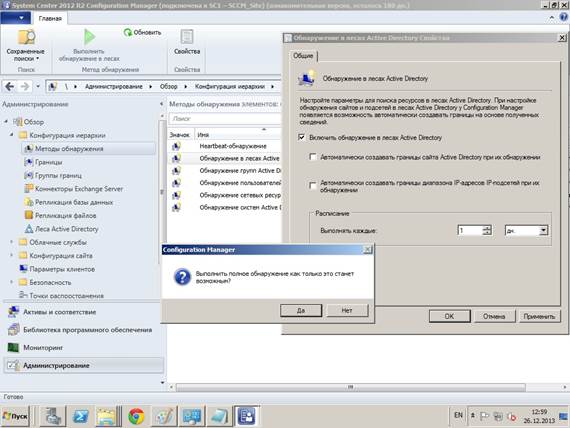Screen dimensions: 570x428
Task: Click Отмена in properties dialog
Action: point(494,316)
